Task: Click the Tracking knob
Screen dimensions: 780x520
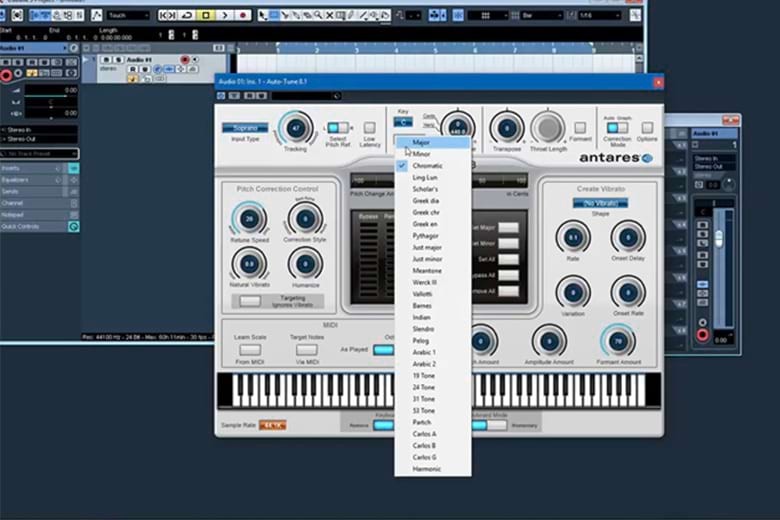Action: (x=296, y=128)
